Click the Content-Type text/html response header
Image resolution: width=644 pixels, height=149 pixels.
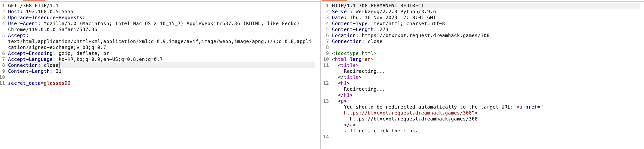[388, 24]
